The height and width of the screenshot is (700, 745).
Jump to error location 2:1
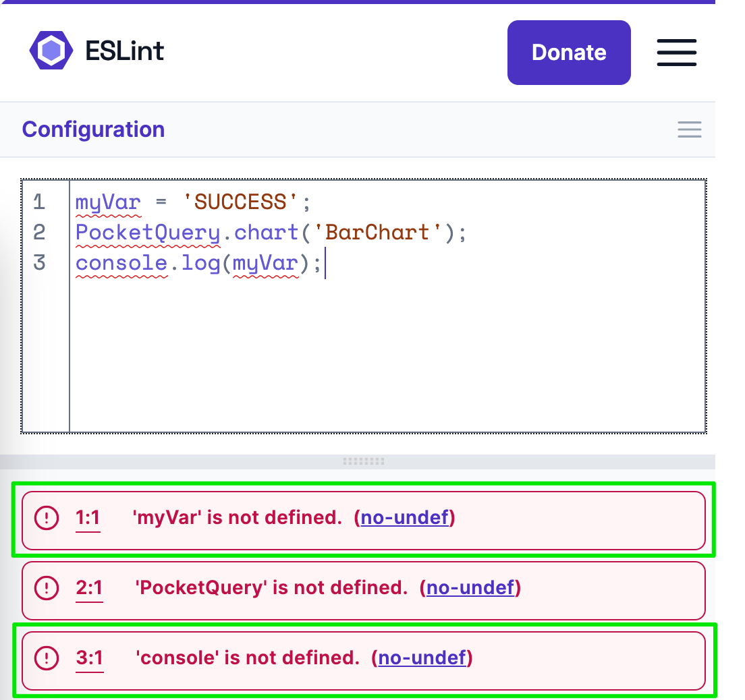tap(89, 588)
